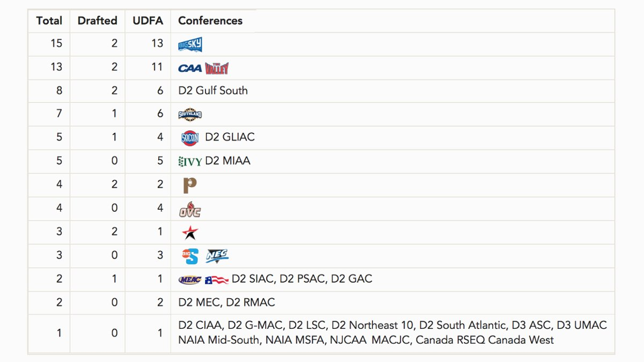The height and width of the screenshot is (362, 644).
Task: Open the Southland conference logo
Action: point(190,114)
